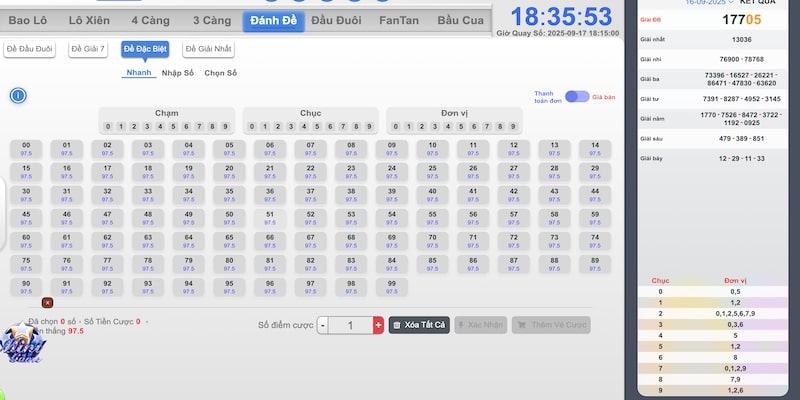Click digit 0 under Chạm filter
This screenshot has width=800, height=400.
pyautogui.click(x=108, y=127)
